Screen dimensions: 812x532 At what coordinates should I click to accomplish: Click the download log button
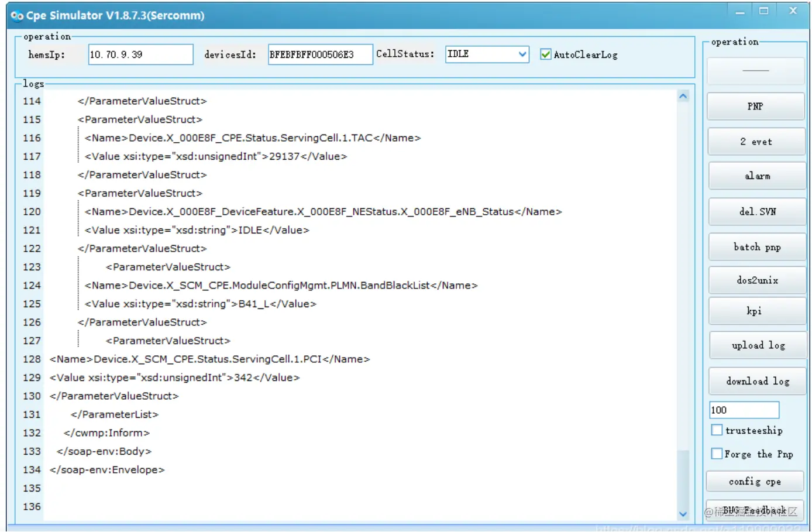click(x=758, y=381)
